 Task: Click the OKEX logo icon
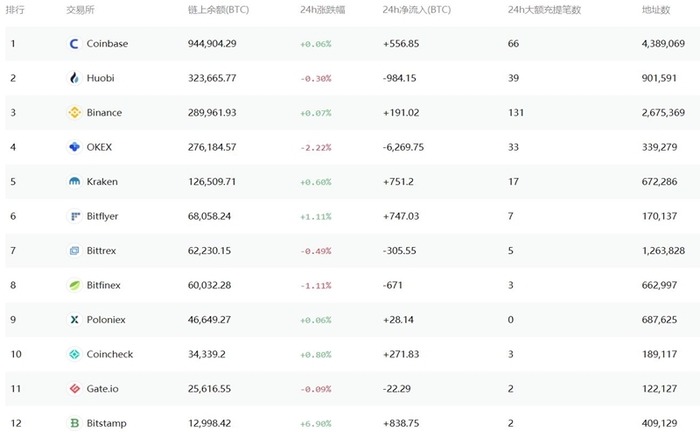[74, 147]
